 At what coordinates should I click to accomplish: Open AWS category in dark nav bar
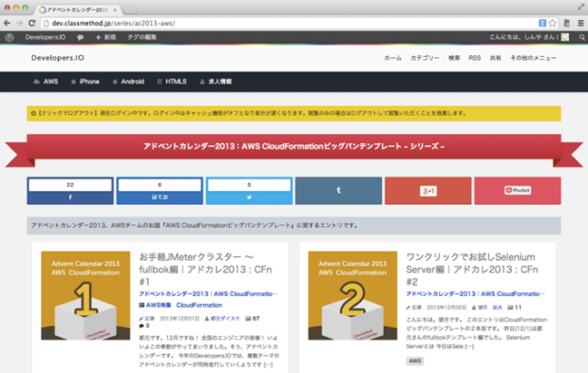46,82
